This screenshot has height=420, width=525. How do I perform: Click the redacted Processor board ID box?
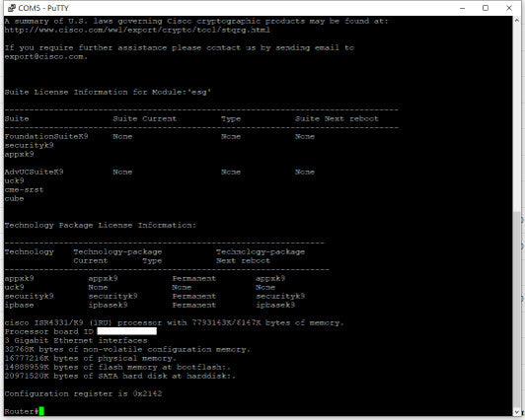[x=127, y=331]
